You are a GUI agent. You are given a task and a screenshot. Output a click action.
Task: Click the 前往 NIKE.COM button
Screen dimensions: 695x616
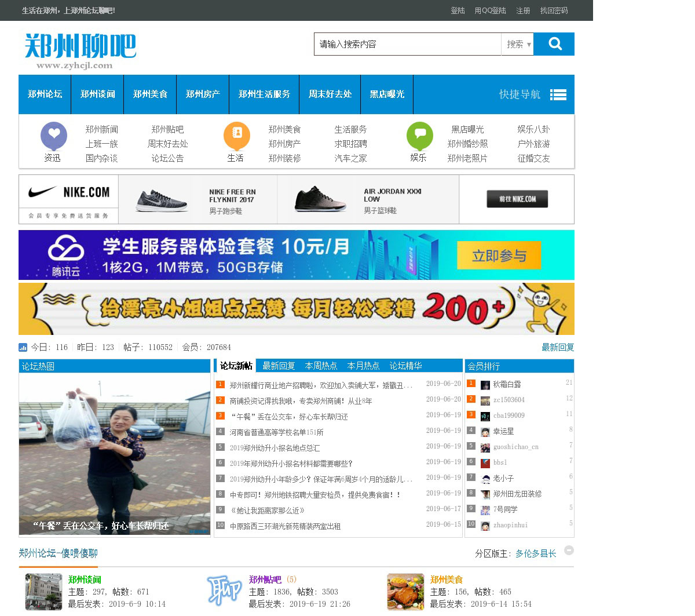(x=517, y=199)
